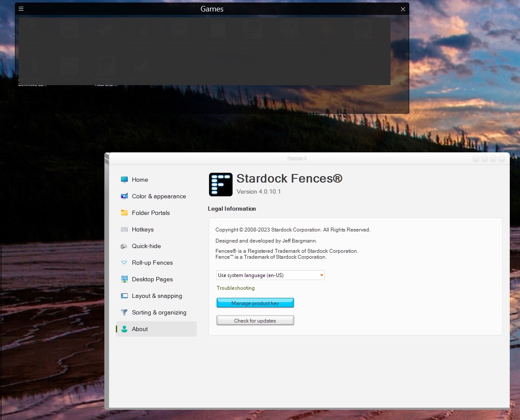This screenshot has width=520, height=420.
Task: Click the Fences 4 window title
Action: click(297, 158)
